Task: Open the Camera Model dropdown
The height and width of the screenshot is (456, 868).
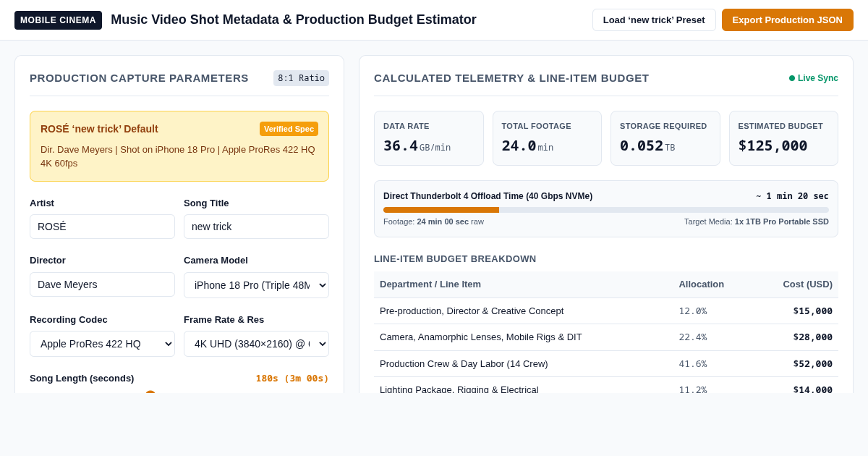Action: pos(256,285)
